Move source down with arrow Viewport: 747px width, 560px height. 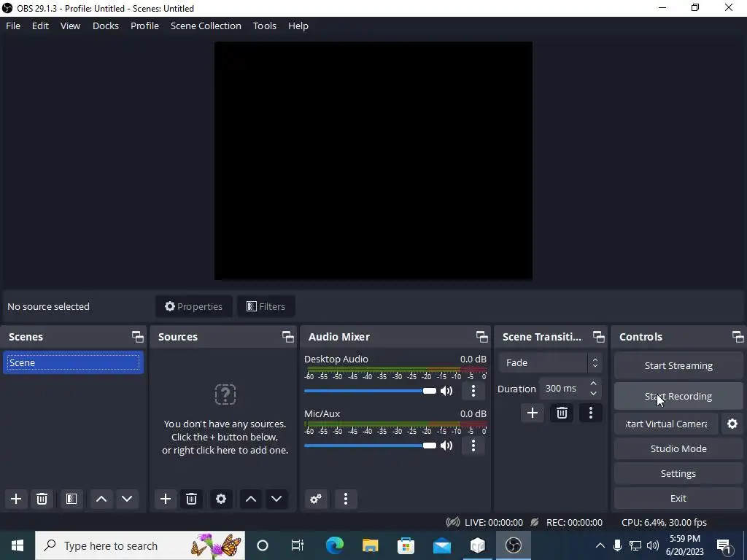tap(276, 499)
